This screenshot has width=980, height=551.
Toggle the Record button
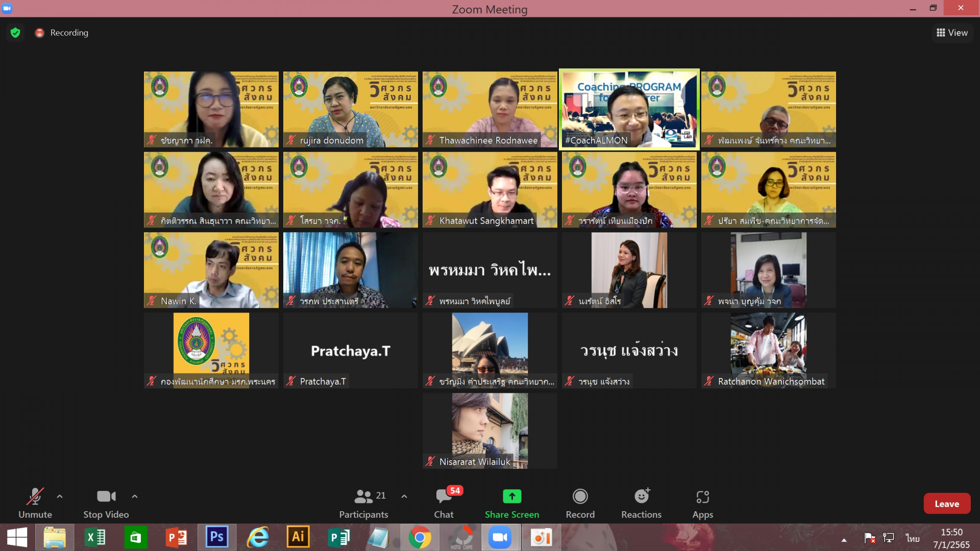pyautogui.click(x=580, y=497)
